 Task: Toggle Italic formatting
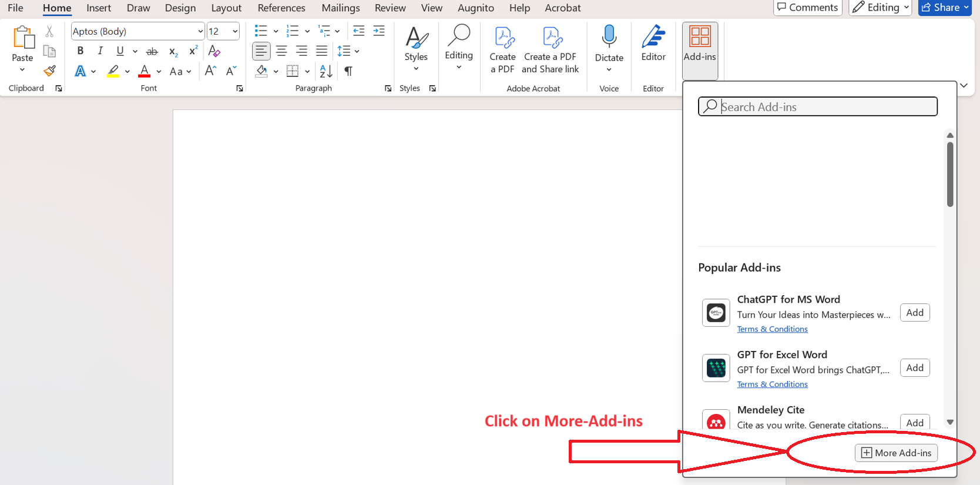tap(100, 51)
